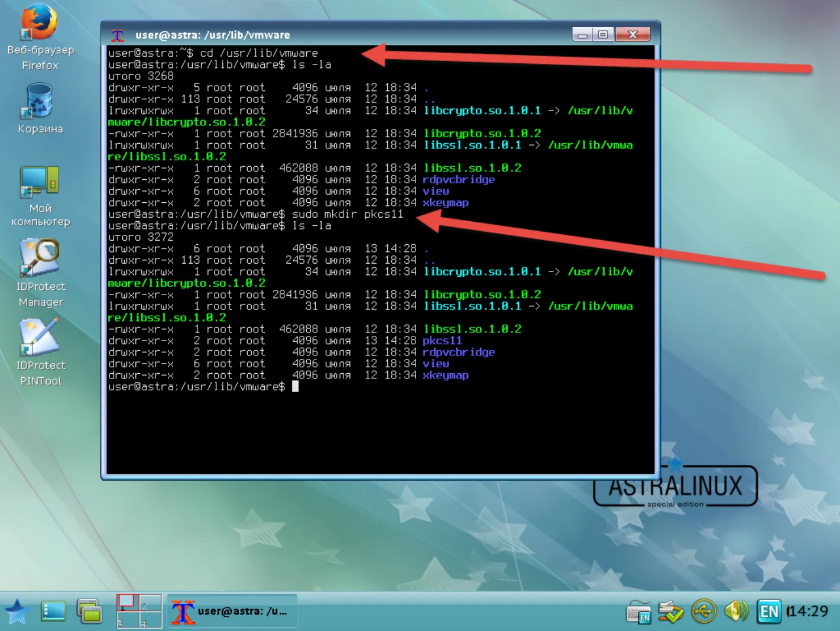Click the terminal title 'user@astra: /usr/lib/vmware'
Image resolution: width=840 pixels, height=631 pixels.
(x=213, y=35)
